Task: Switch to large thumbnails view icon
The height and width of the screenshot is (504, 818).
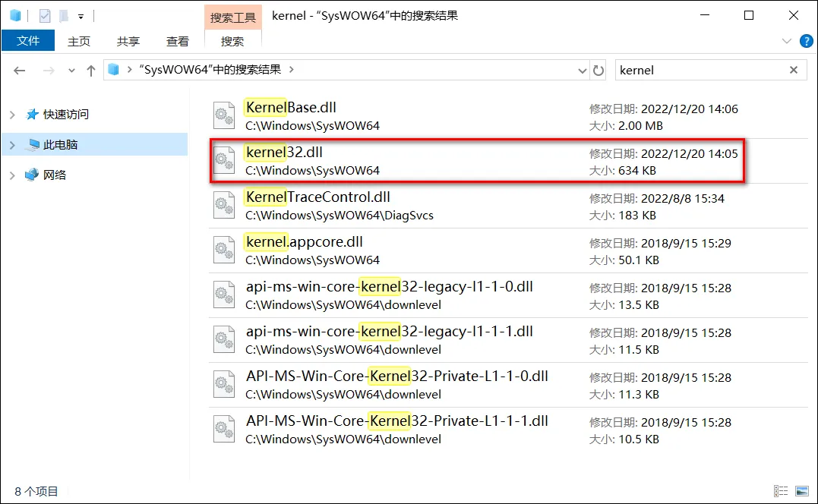Action: click(x=802, y=491)
